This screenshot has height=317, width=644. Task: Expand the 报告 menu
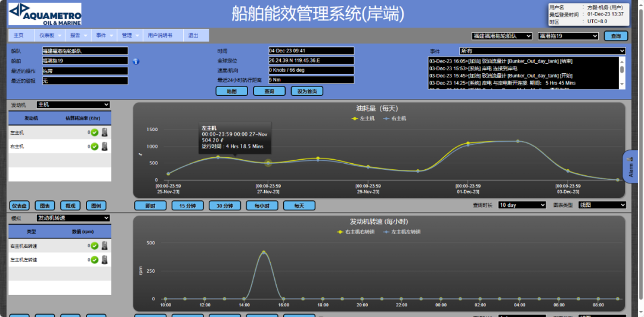[x=78, y=35]
